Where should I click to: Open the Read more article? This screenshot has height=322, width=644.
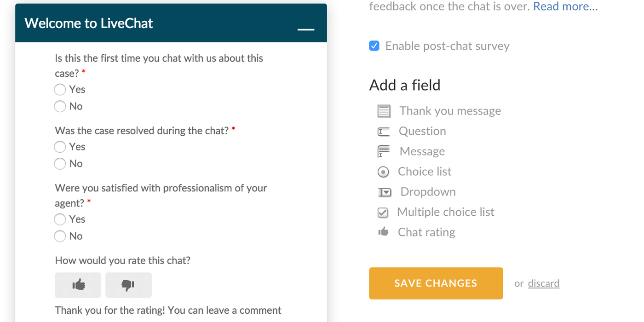[565, 6]
